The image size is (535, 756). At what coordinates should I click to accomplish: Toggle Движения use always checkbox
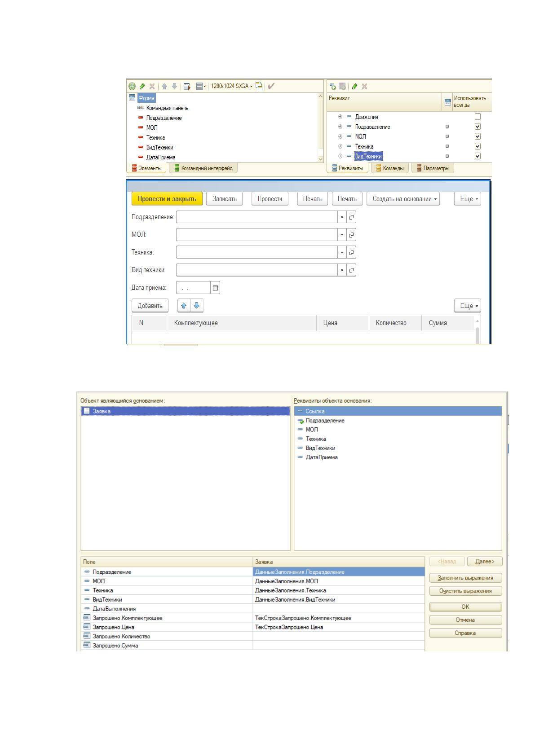[x=478, y=117]
